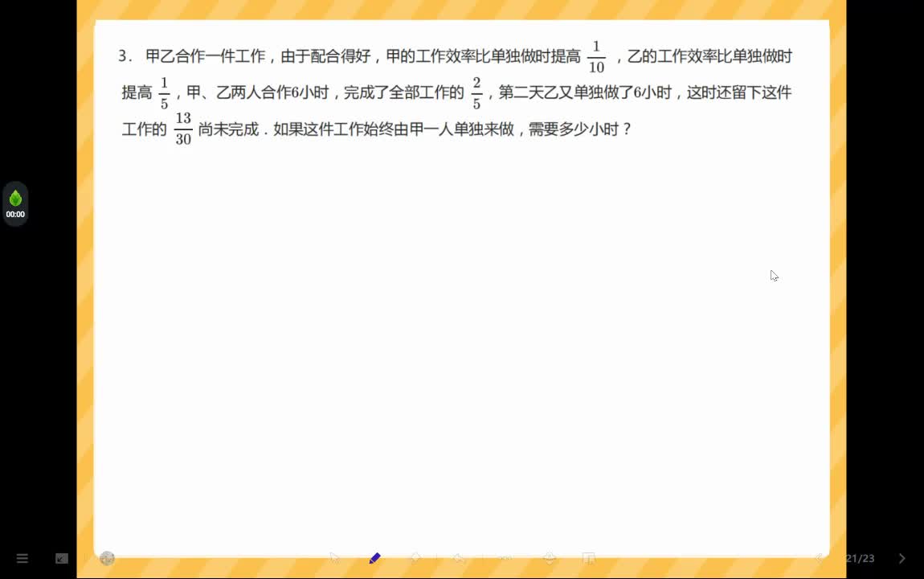
Task: Click the green leaf timer widget
Action: (x=15, y=204)
